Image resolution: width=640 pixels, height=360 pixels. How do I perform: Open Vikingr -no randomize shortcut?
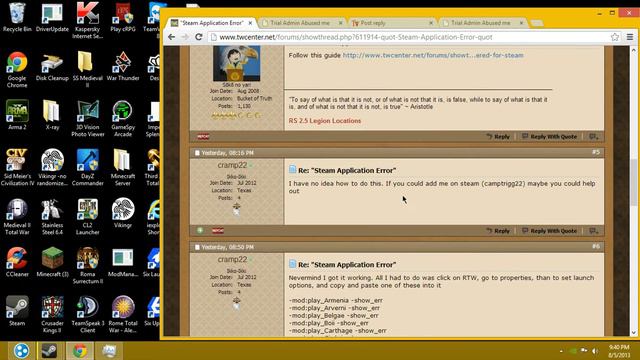52,167
